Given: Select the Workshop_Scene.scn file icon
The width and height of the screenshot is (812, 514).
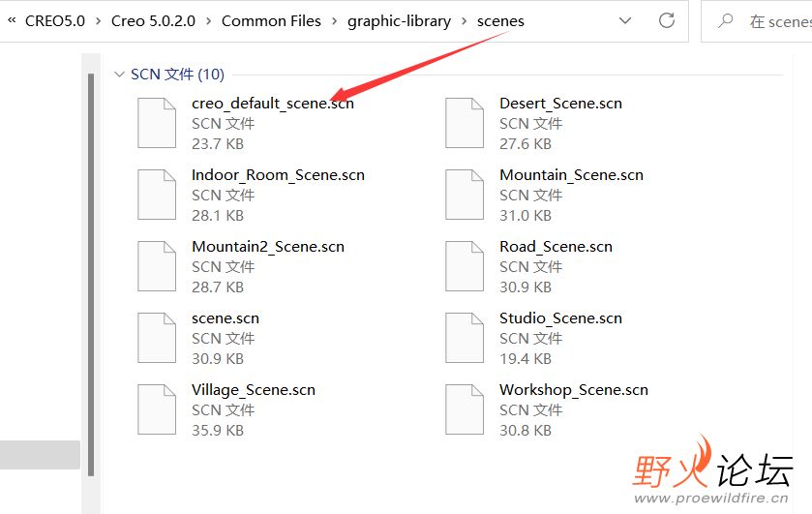Looking at the screenshot, I should 465,408.
